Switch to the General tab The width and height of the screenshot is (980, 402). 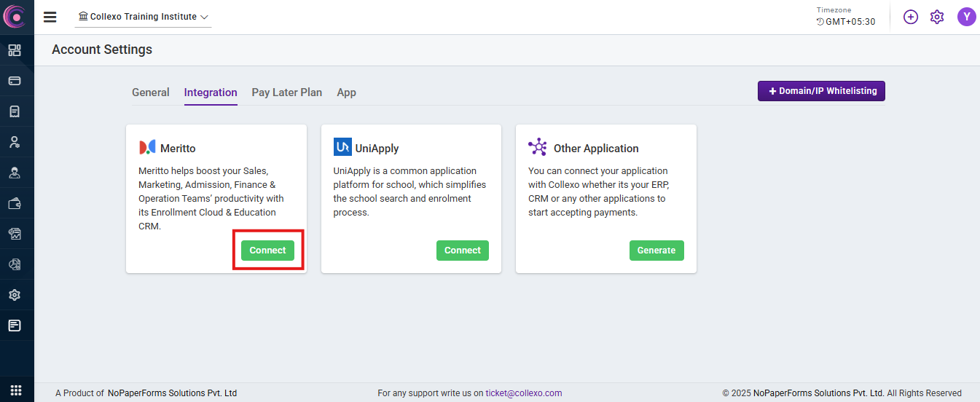(x=151, y=92)
